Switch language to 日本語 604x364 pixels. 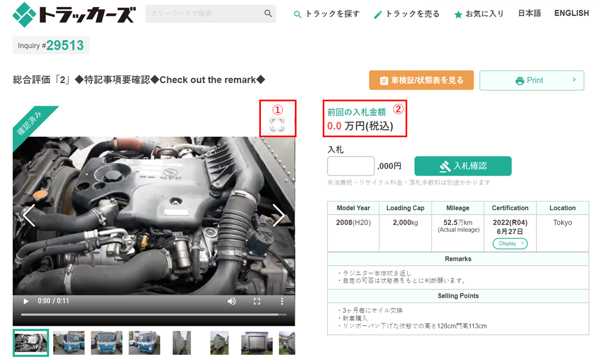pyautogui.click(x=530, y=13)
